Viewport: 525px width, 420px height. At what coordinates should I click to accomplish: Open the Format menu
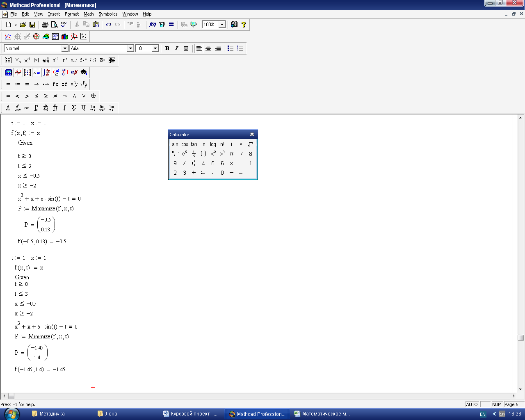72,14
